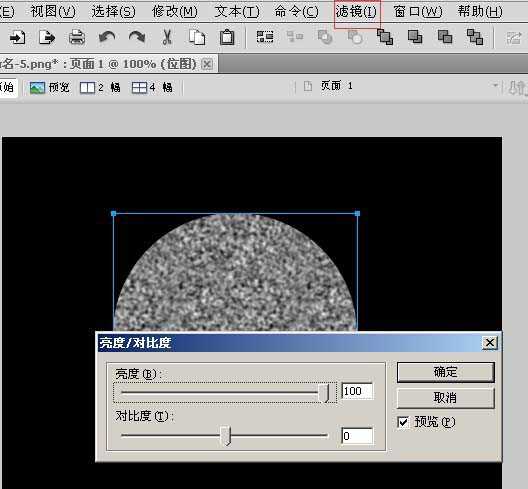Click the Copy icon
This screenshot has width=528, height=489.
(x=197, y=37)
